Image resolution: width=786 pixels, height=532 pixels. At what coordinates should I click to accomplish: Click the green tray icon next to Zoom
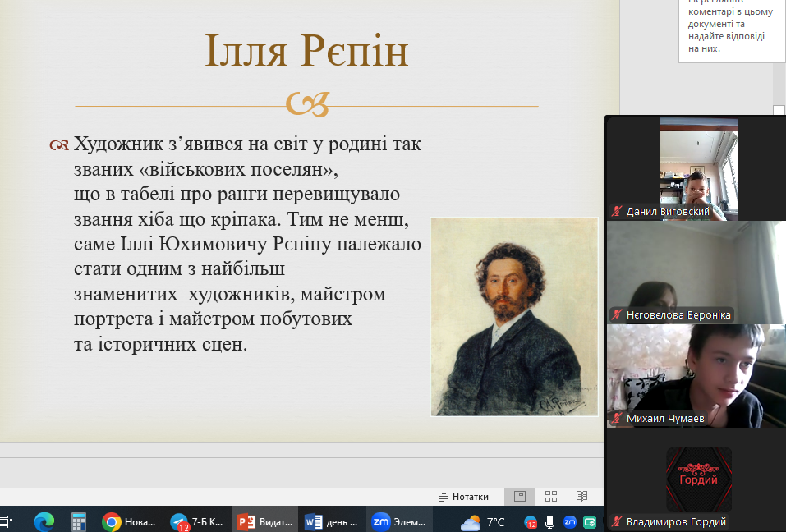pos(590,522)
